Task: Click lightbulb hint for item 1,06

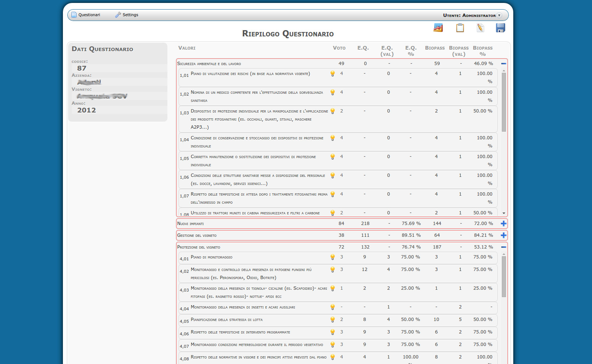Action: 333,175
